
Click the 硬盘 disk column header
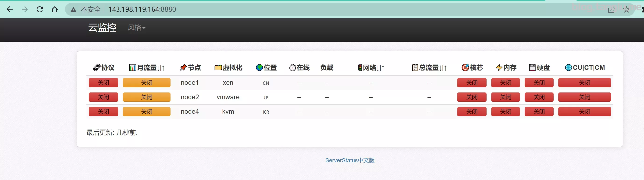click(x=539, y=67)
